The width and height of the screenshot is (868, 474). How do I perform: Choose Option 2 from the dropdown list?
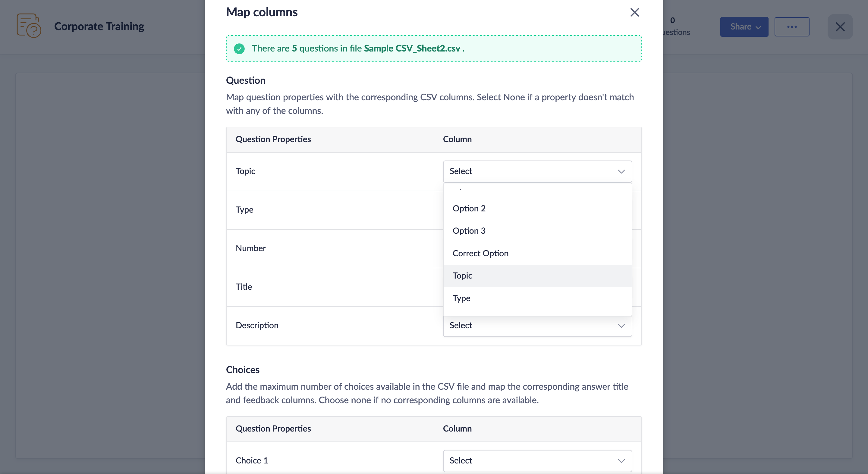(x=469, y=208)
